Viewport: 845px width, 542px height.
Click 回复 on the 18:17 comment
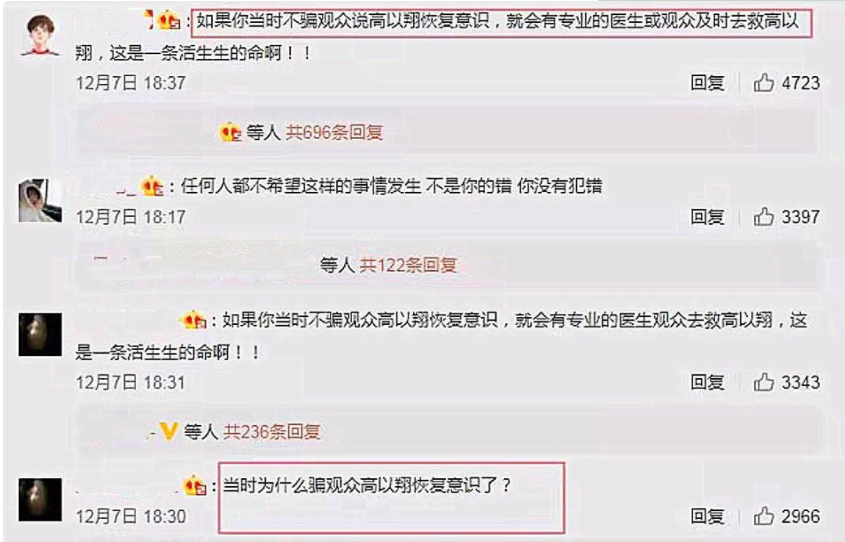click(x=708, y=217)
